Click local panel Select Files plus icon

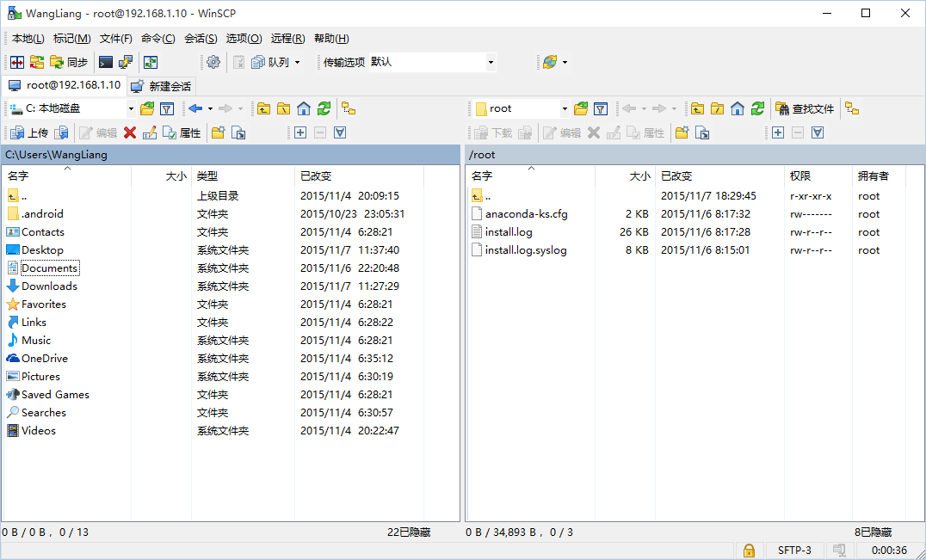point(300,132)
